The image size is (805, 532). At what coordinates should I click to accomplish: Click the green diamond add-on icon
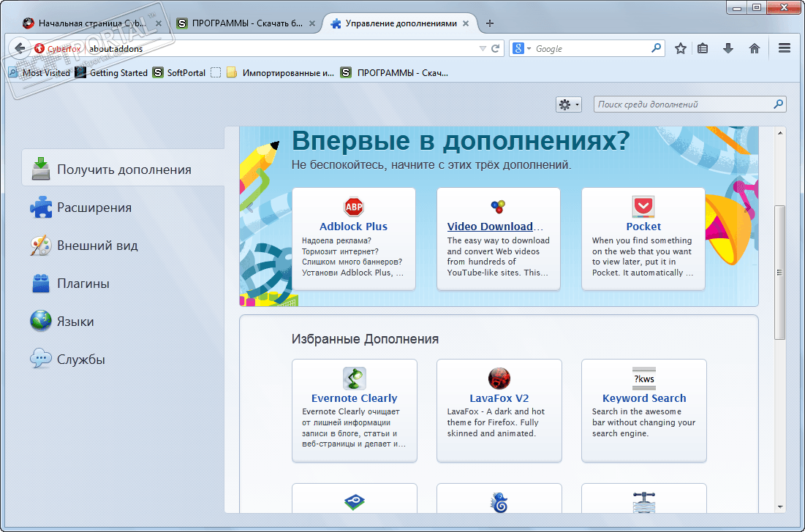tap(354, 501)
